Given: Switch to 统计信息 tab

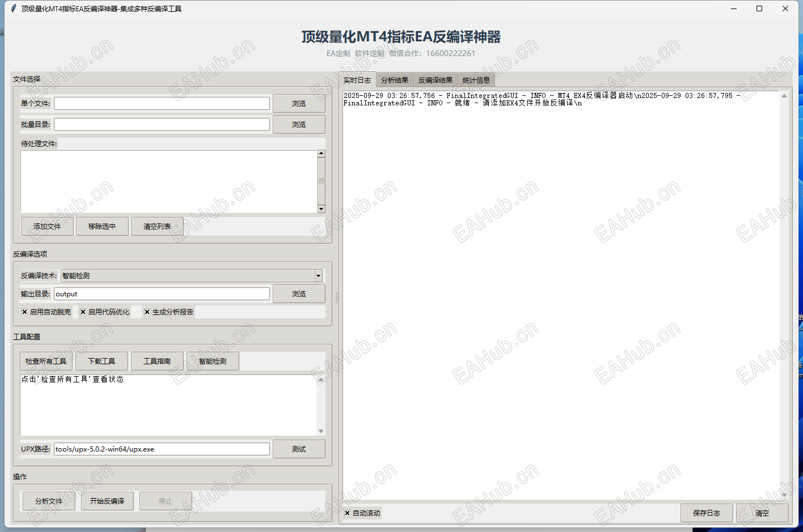Looking at the screenshot, I should tap(476, 80).
